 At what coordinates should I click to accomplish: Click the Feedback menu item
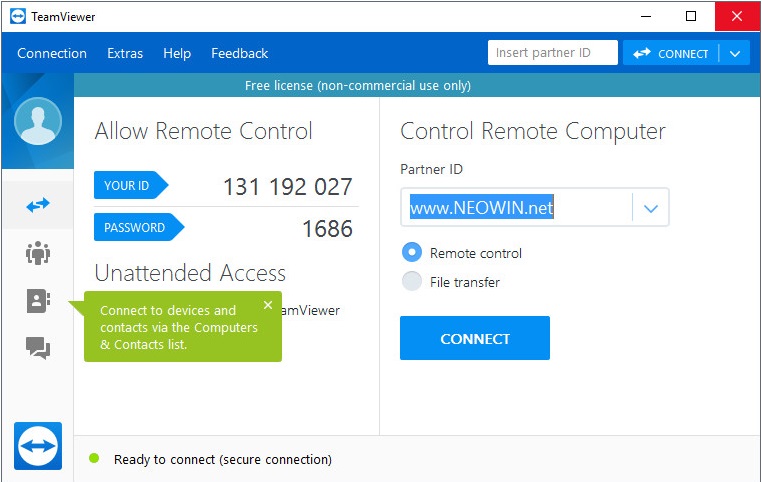coord(239,54)
